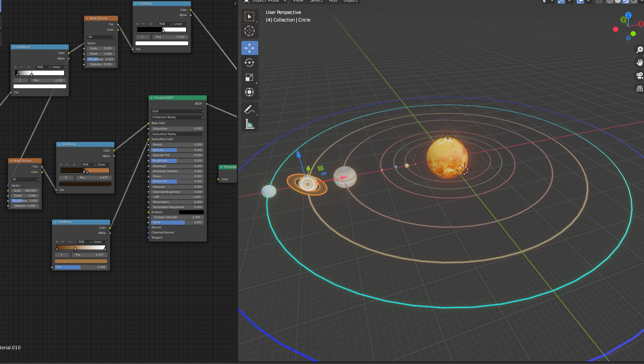Toggle camera view with the camera icon
Viewport: 644px width, 364px height.
640,76
